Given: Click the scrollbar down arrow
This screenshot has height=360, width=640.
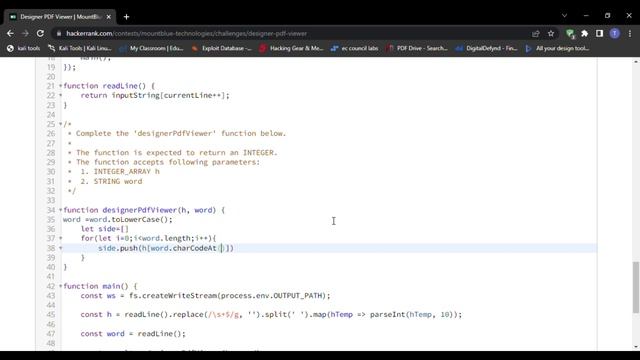Looking at the screenshot, I should click(x=636, y=347).
